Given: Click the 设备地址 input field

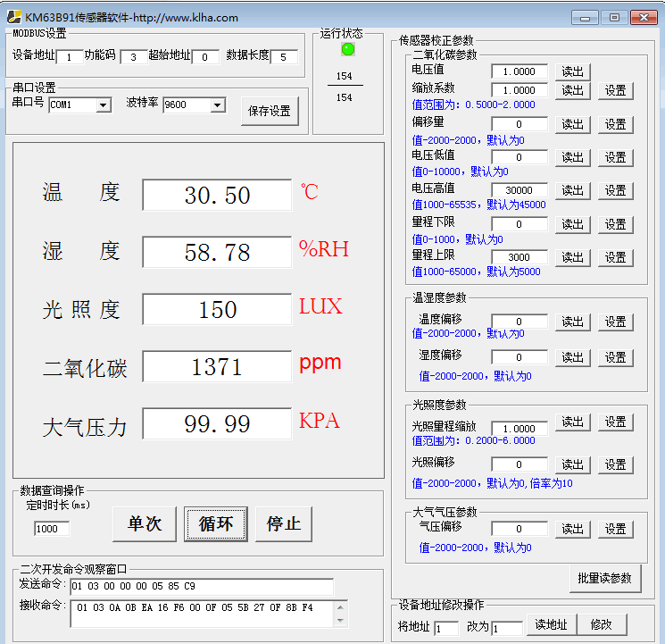Looking at the screenshot, I should (70, 57).
